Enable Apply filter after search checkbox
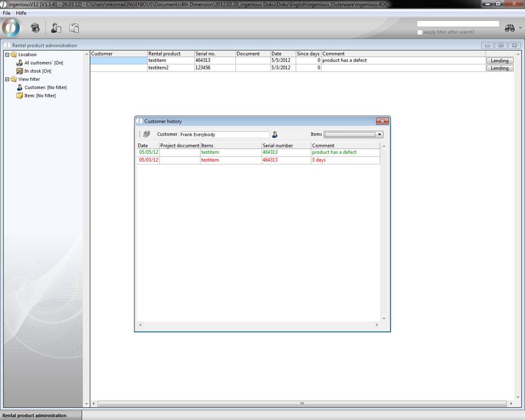This screenshot has width=525, height=420. coord(420,32)
